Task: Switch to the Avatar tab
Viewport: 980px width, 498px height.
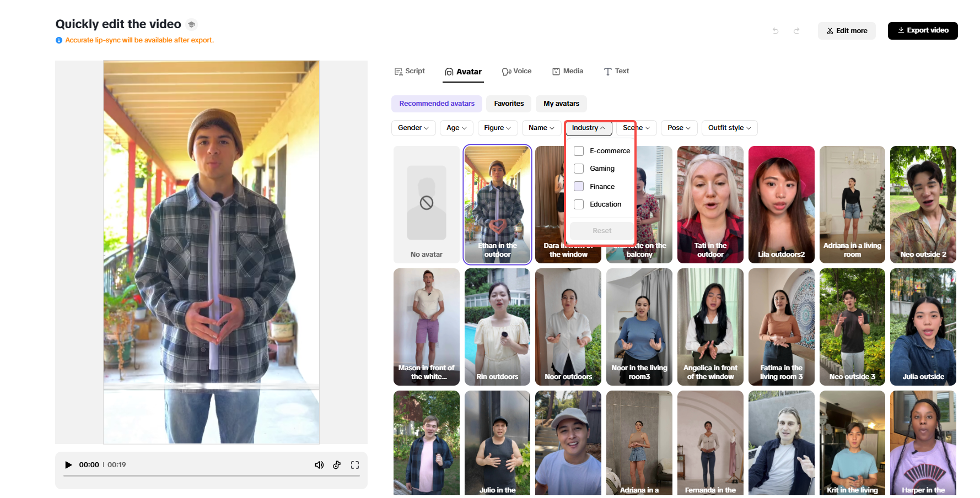Action: pos(464,72)
